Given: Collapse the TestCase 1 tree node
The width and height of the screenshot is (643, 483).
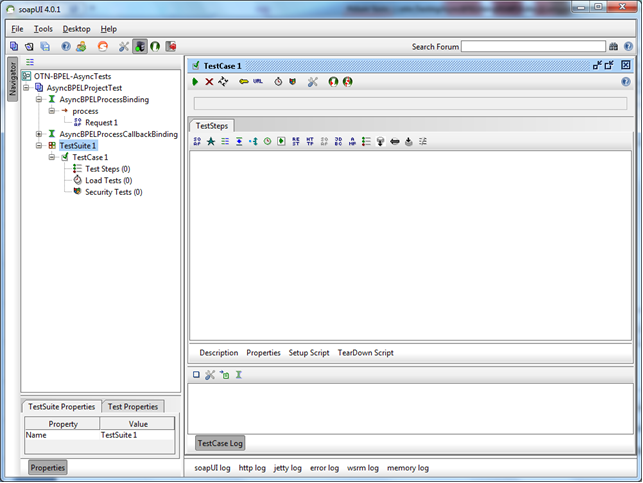Looking at the screenshot, I should coord(52,157).
